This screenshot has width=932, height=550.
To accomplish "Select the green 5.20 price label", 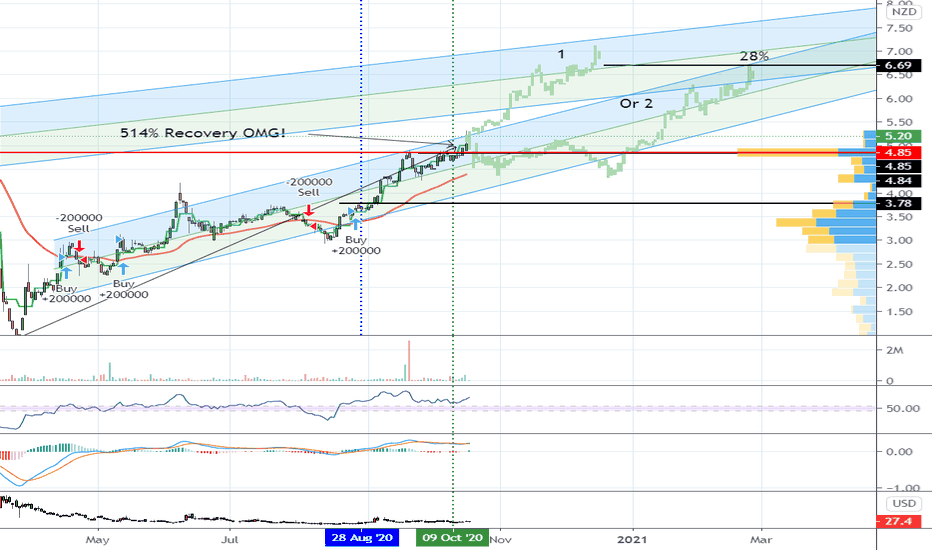I will [x=899, y=136].
